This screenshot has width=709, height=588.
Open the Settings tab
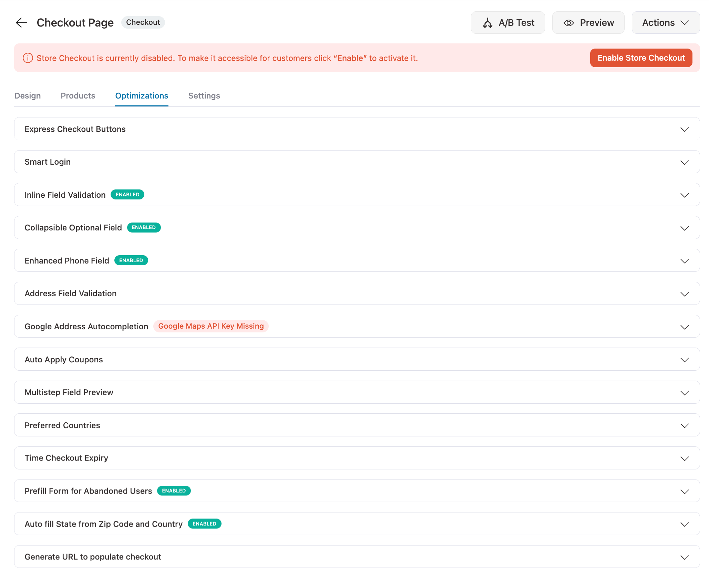click(204, 96)
